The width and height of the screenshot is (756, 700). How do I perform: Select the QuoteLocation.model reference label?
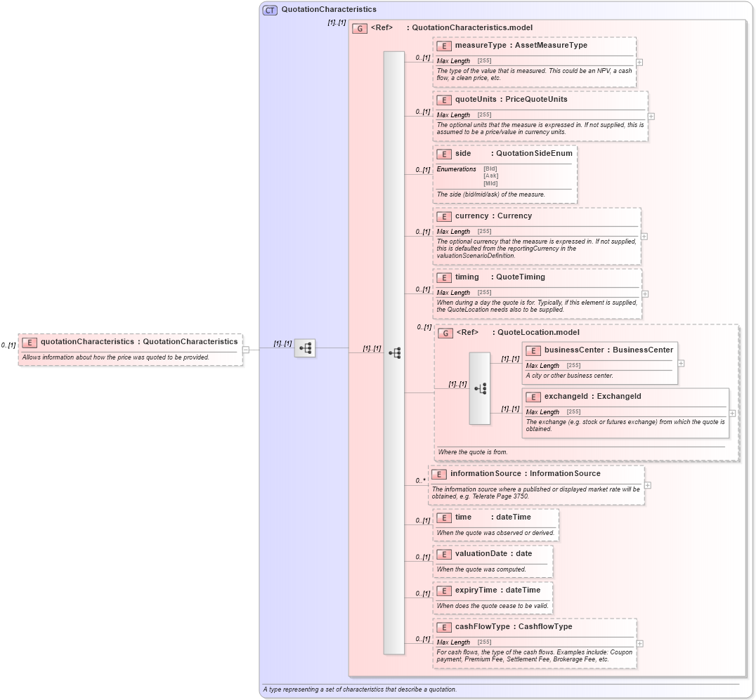pyautogui.click(x=539, y=332)
